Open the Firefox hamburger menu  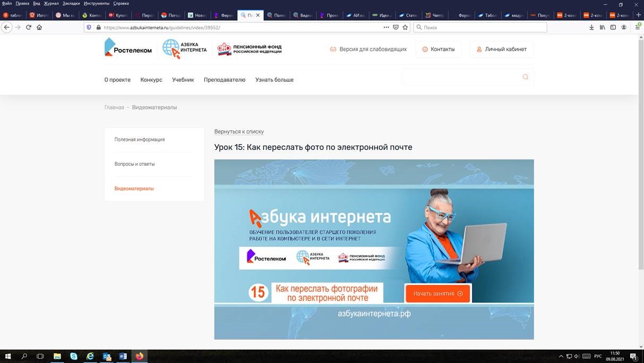tap(638, 27)
